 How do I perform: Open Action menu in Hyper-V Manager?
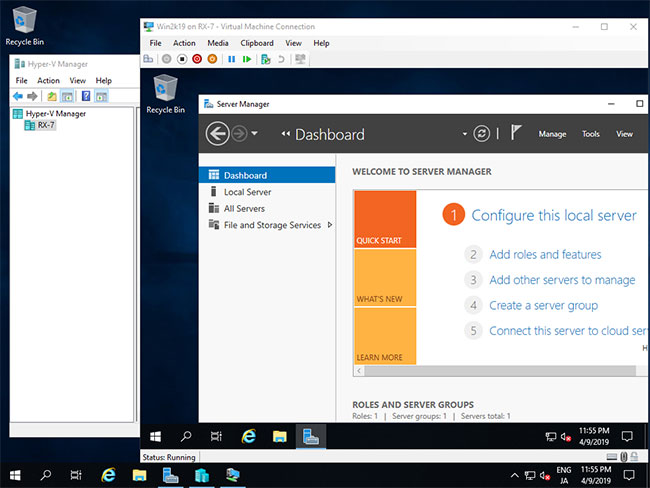(x=49, y=80)
